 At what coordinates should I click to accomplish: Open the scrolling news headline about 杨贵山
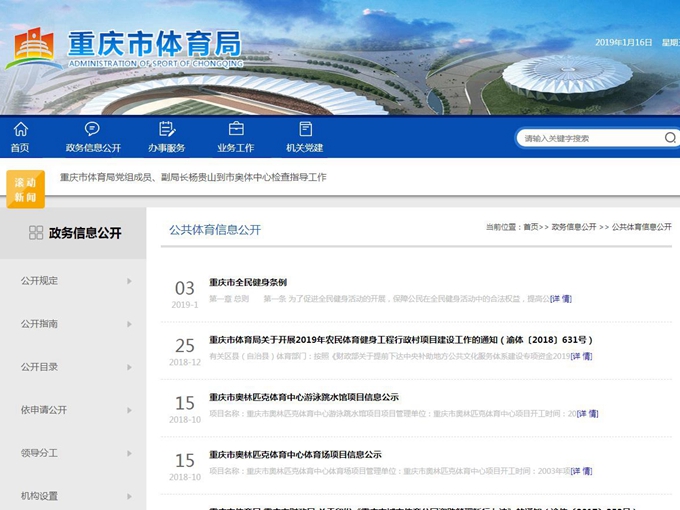click(193, 177)
